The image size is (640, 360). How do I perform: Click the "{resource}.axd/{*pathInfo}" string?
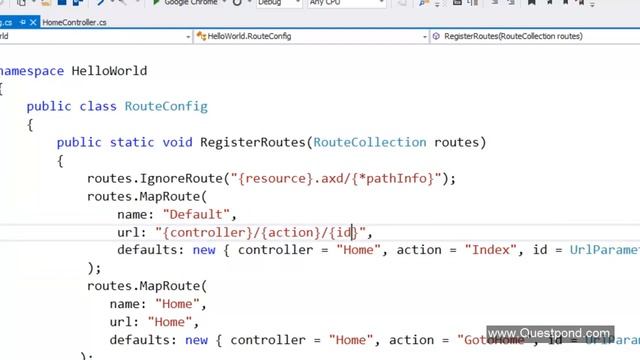pyautogui.click(x=336, y=178)
